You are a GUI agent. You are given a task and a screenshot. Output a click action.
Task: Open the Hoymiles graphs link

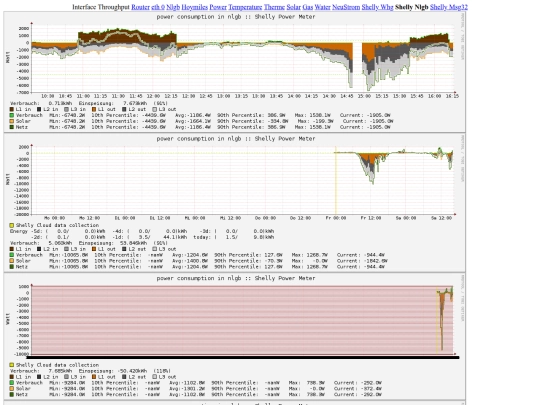tap(194, 7)
